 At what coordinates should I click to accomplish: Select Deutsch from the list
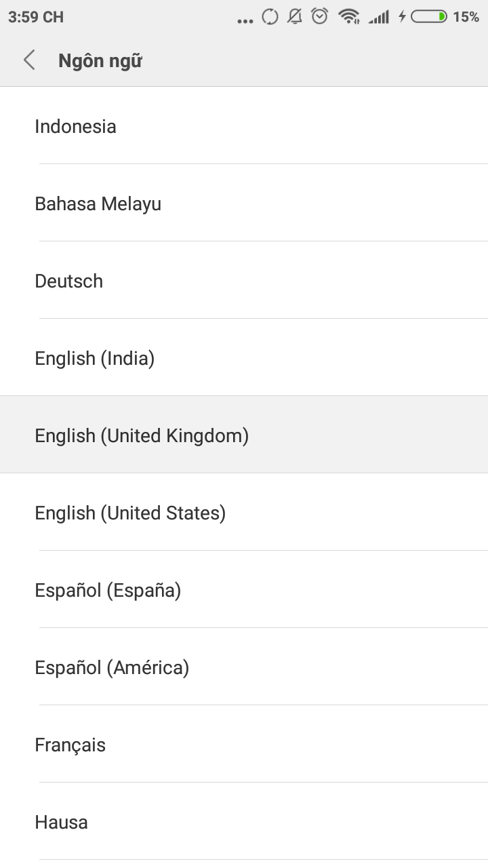pyautogui.click(x=69, y=281)
